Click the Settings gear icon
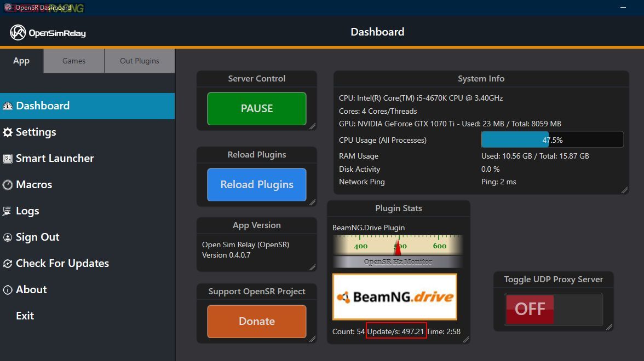 coord(8,132)
